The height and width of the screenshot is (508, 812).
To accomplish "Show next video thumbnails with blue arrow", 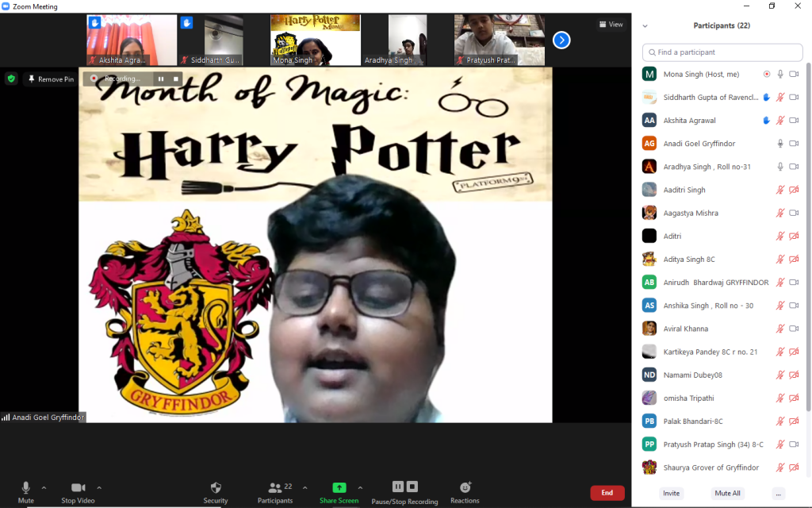I will (x=561, y=40).
